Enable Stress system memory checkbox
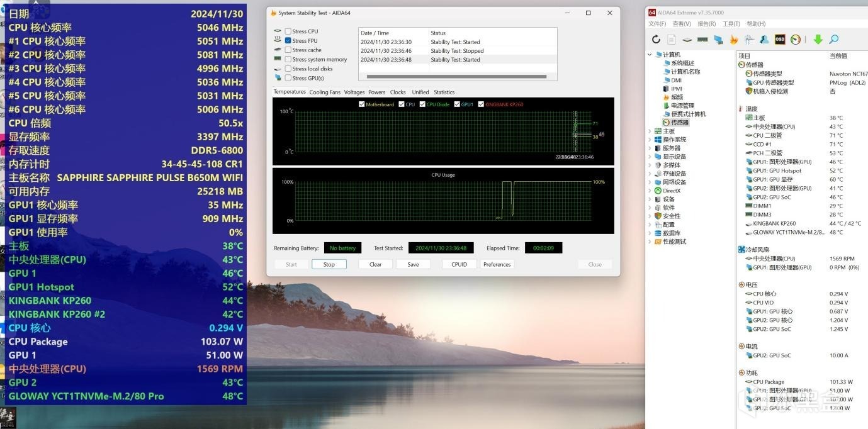 coord(288,60)
